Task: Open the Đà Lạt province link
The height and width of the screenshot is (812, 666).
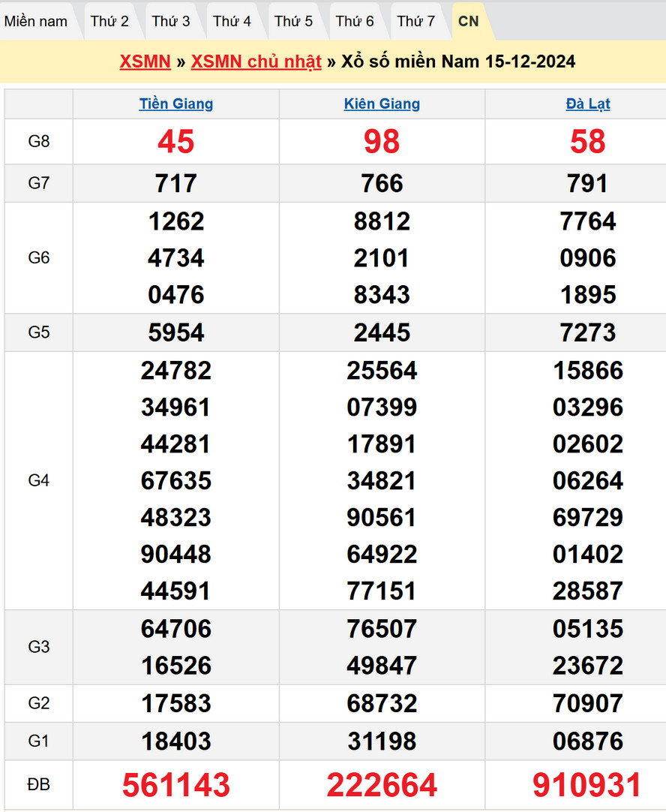Action: (587, 104)
